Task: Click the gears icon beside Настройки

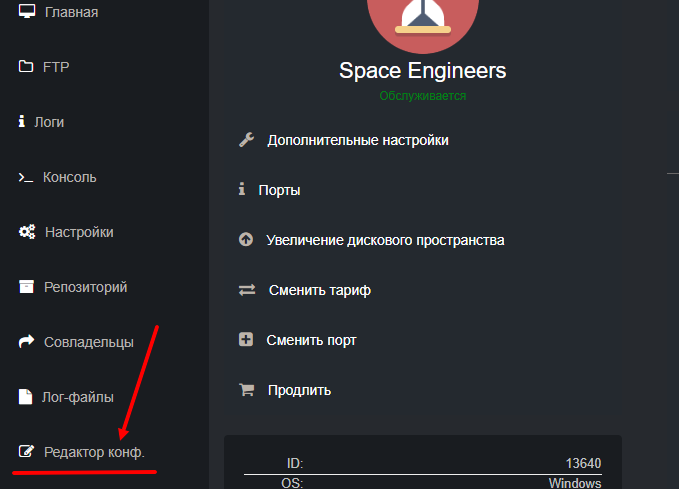Action: [27, 232]
